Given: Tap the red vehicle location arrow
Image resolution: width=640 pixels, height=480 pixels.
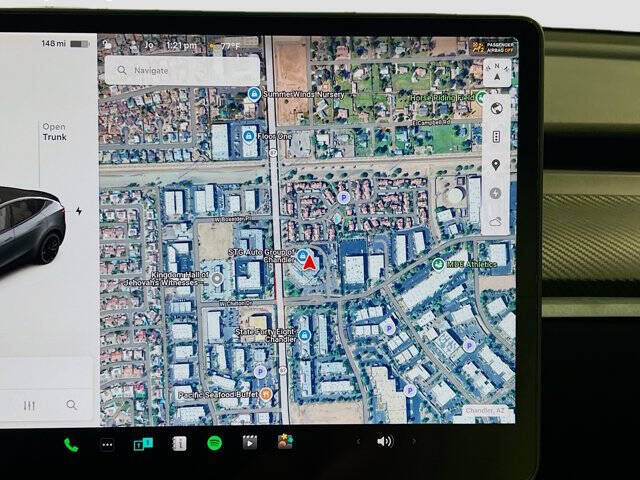Looking at the screenshot, I should [x=310, y=262].
